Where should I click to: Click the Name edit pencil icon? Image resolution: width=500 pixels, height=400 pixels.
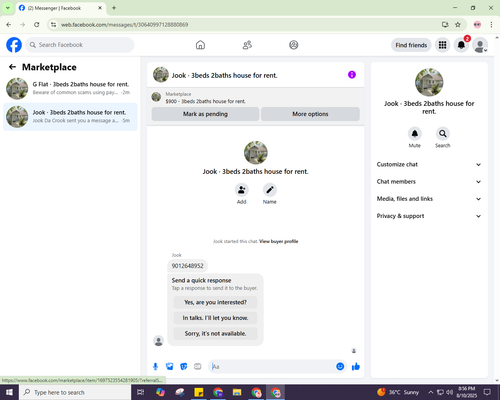[270, 190]
